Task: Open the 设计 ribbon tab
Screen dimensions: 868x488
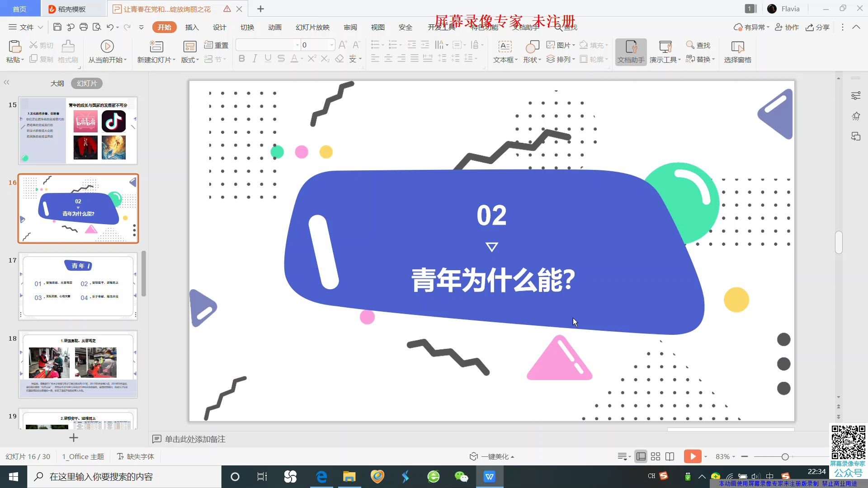Action: coord(219,27)
